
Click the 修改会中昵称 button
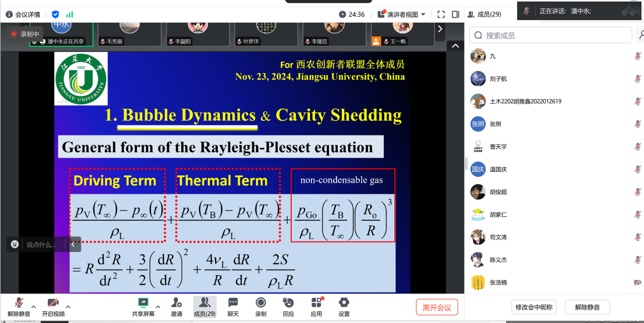pos(534,307)
